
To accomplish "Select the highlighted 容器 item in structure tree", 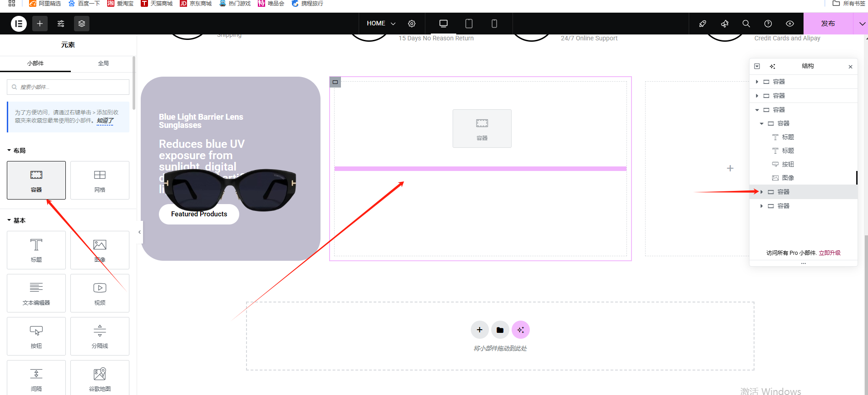I will click(784, 192).
